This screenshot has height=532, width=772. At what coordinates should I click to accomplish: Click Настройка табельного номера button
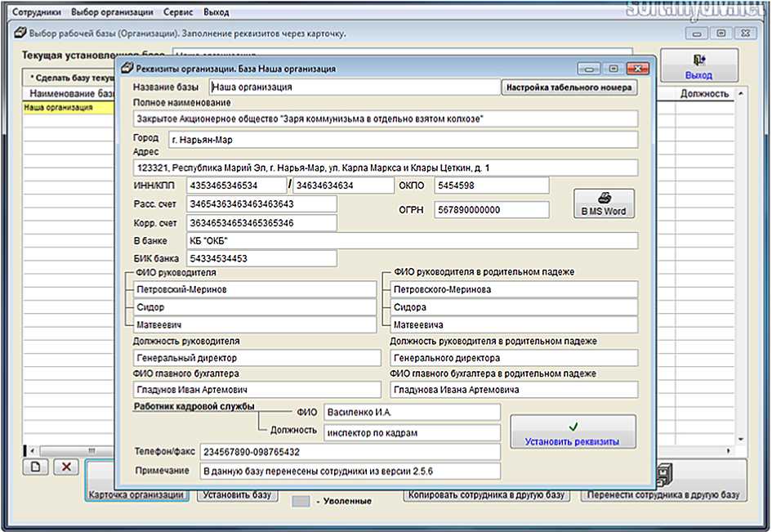click(x=569, y=87)
